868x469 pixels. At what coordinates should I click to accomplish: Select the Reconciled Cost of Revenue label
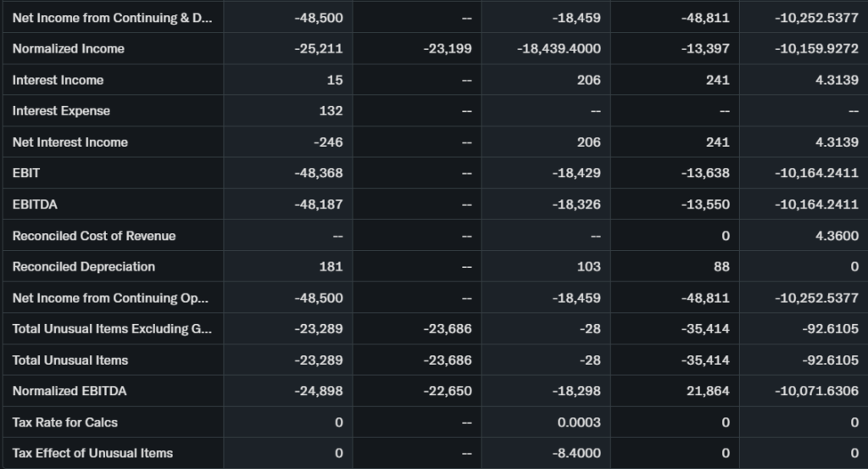(93, 236)
